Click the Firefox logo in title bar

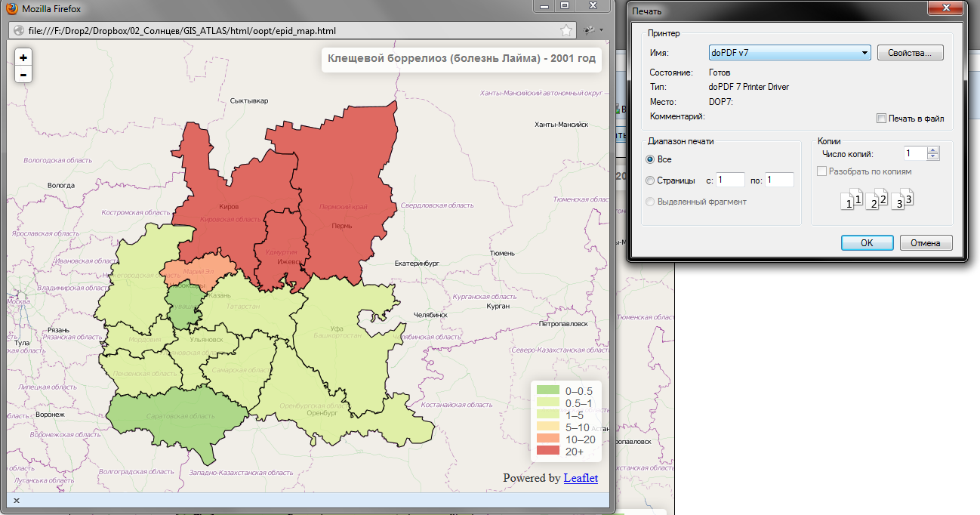[x=12, y=10]
